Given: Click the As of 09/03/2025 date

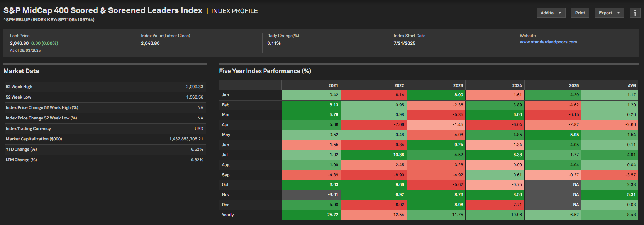Looking at the screenshot, I should (25, 51).
